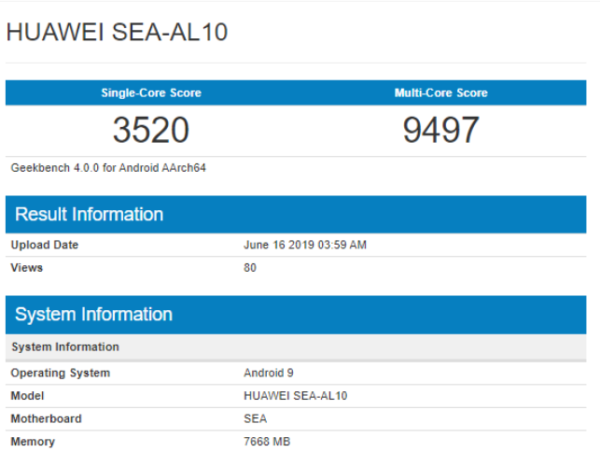Click the June 16 2019 upload date value

pyautogui.click(x=305, y=245)
